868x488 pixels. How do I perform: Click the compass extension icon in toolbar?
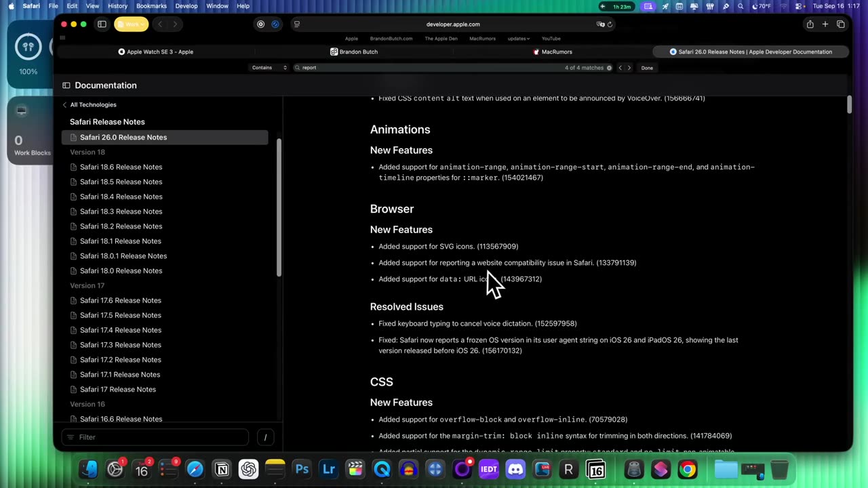pos(275,24)
